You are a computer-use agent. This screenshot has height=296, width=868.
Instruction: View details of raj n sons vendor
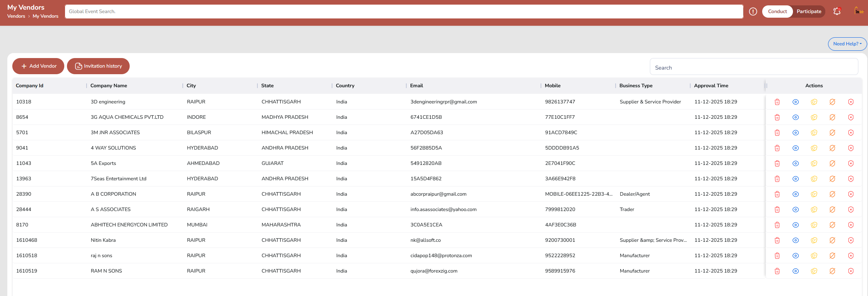[x=795, y=256]
